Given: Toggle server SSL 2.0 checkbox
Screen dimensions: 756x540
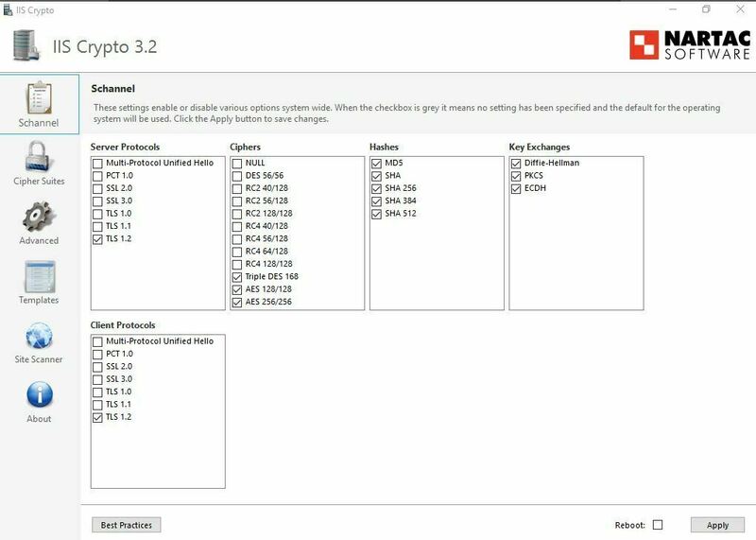Looking at the screenshot, I should [x=97, y=188].
